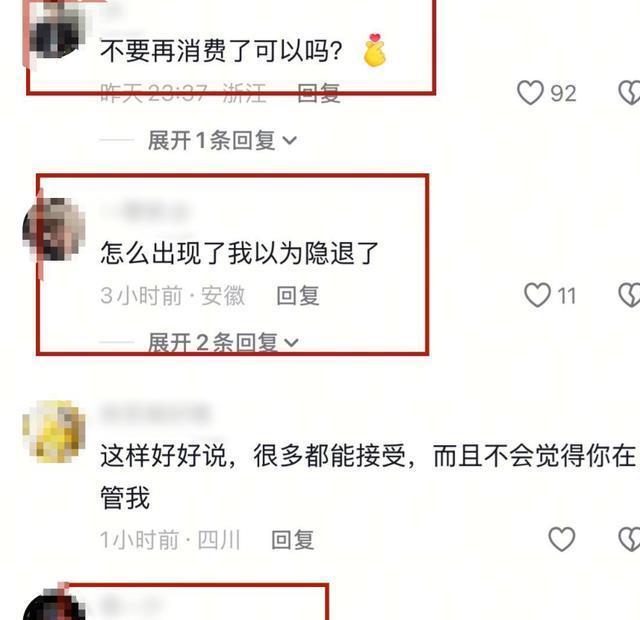Dislike the comment from 浙江
Viewport: 640px width, 620px height.
click(x=629, y=93)
